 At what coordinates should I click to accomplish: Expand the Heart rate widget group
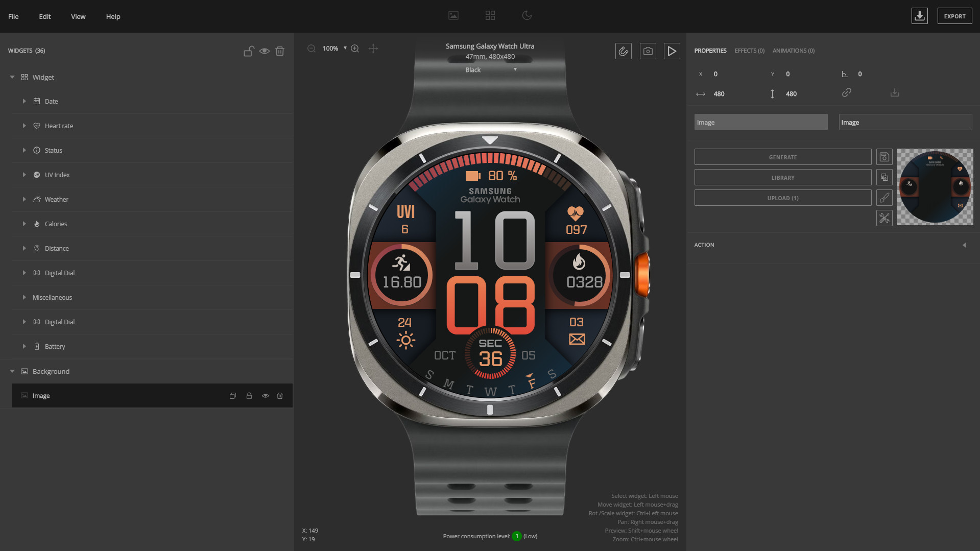pos(24,126)
